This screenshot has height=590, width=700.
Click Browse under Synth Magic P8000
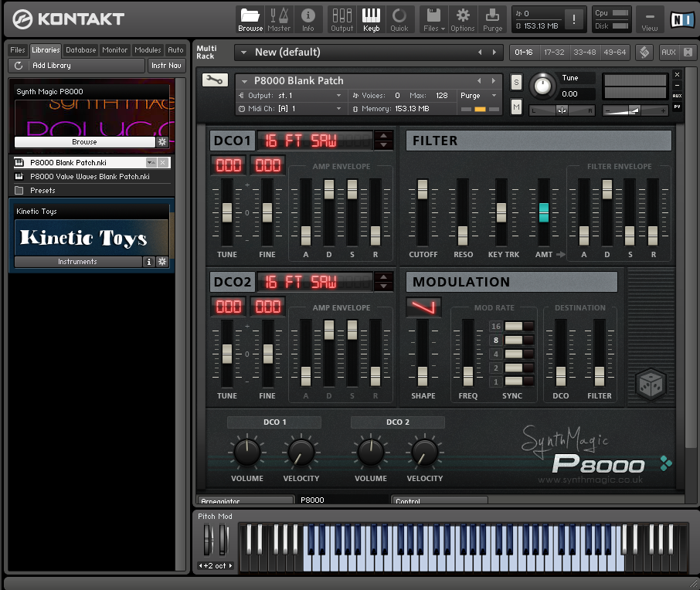pyautogui.click(x=85, y=142)
